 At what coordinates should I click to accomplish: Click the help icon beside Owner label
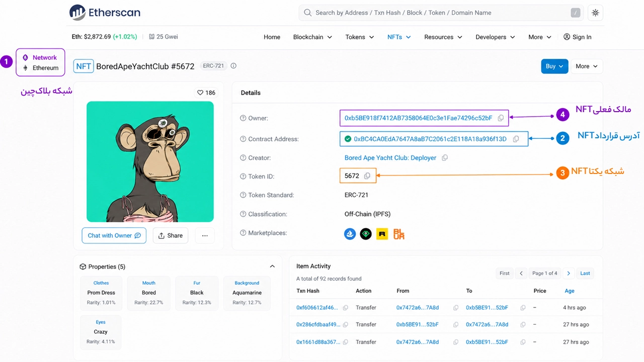click(244, 119)
